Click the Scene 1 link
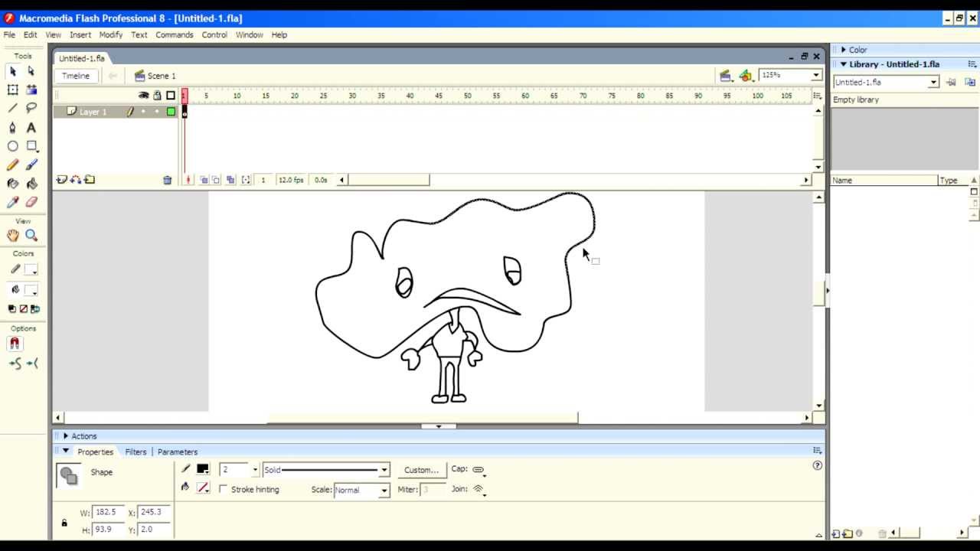980x551 pixels. coord(162,76)
